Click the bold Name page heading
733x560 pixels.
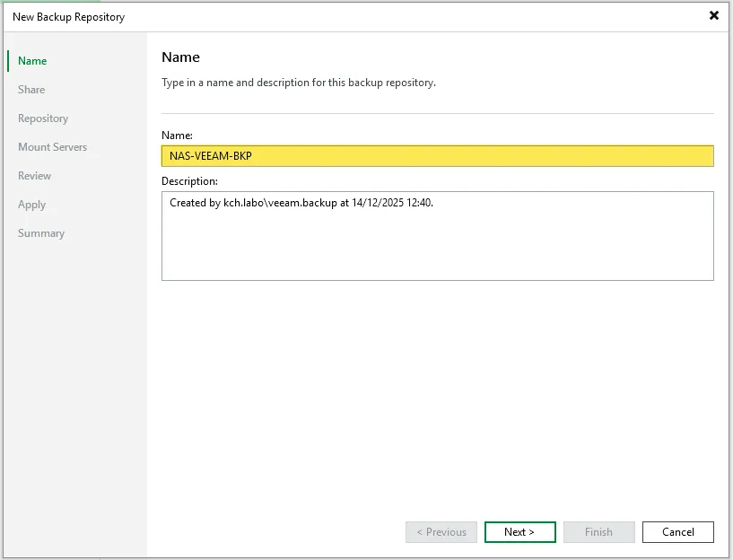click(180, 57)
